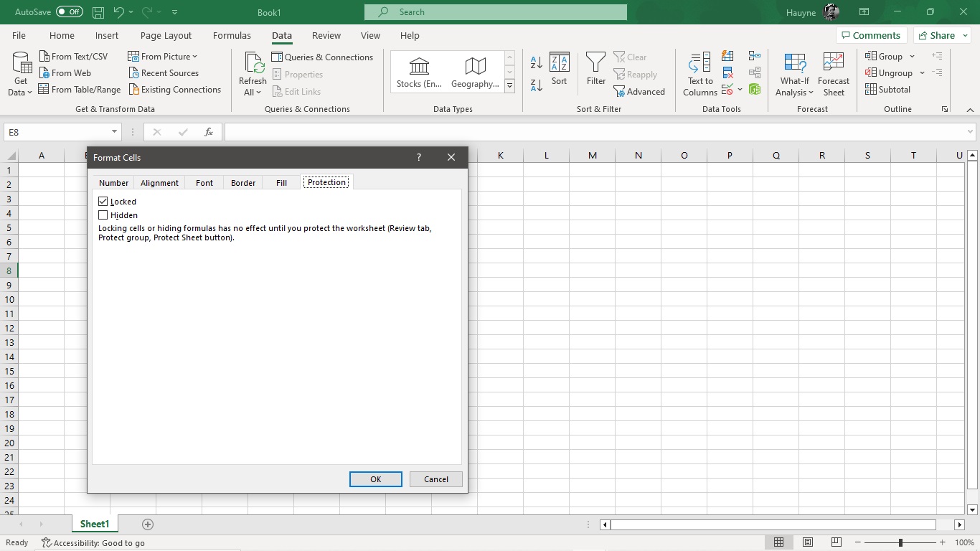Import data From Web
980x551 pixels.
click(65, 72)
